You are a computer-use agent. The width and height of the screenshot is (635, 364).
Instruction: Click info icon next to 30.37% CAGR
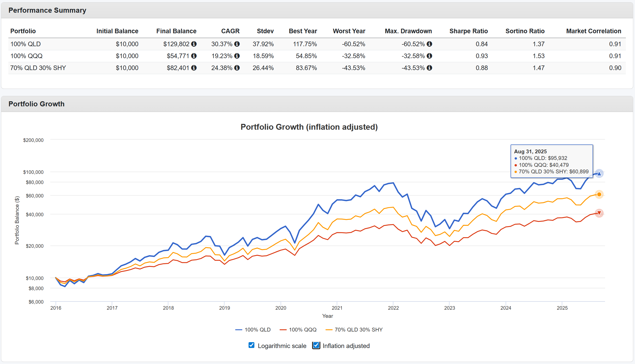[237, 44]
